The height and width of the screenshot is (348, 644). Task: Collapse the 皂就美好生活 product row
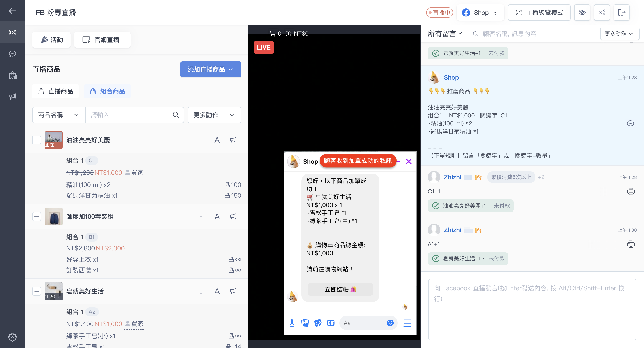[x=36, y=291]
